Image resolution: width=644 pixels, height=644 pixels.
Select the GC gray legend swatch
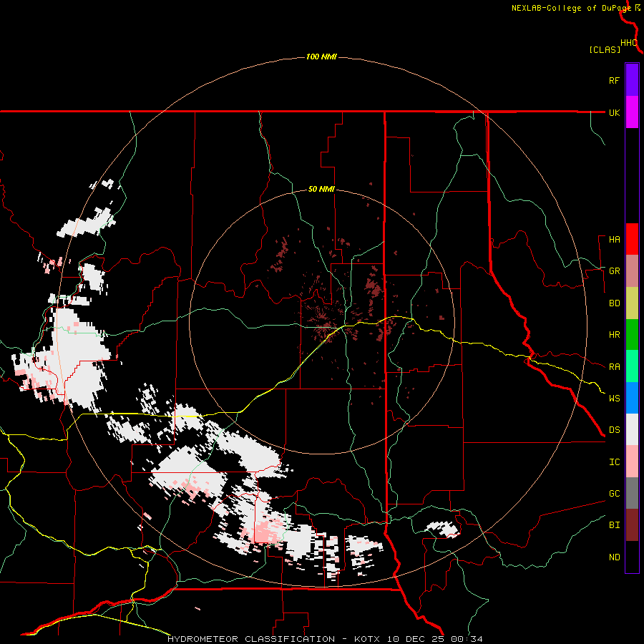pyautogui.click(x=632, y=493)
